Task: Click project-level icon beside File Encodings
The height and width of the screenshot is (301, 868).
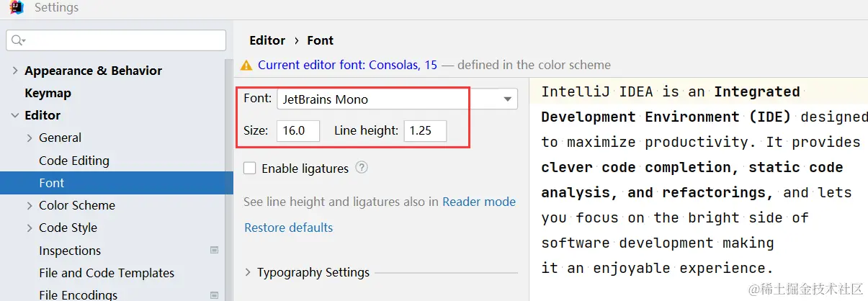Action: click(x=214, y=295)
